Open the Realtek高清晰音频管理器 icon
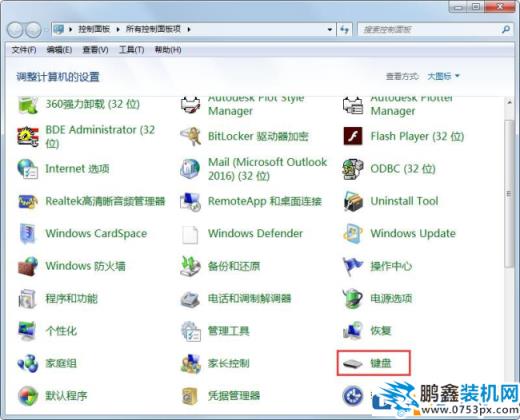This screenshot has width=520, height=420. pos(28,201)
